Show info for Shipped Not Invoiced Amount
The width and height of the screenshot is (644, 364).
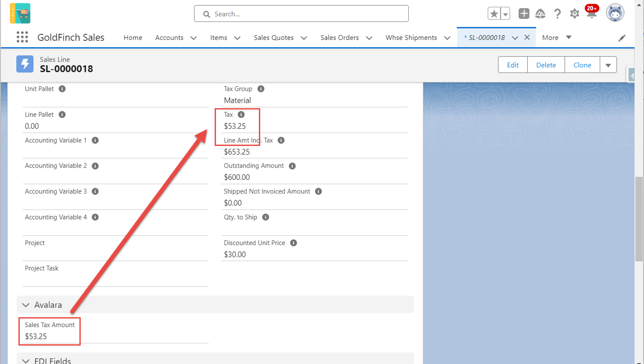coord(318,191)
